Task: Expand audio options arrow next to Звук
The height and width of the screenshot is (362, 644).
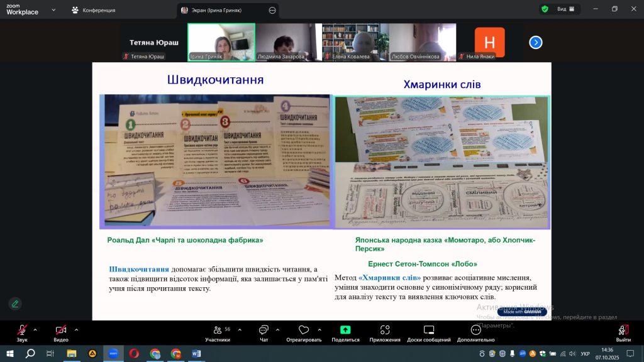Action: pyautogui.click(x=35, y=329)
